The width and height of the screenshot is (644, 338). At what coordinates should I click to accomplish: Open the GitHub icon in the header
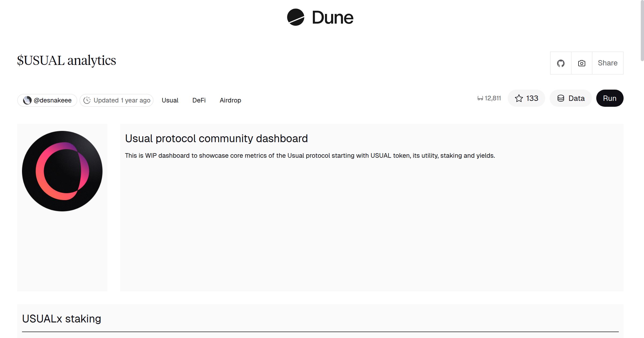(561, 63)
